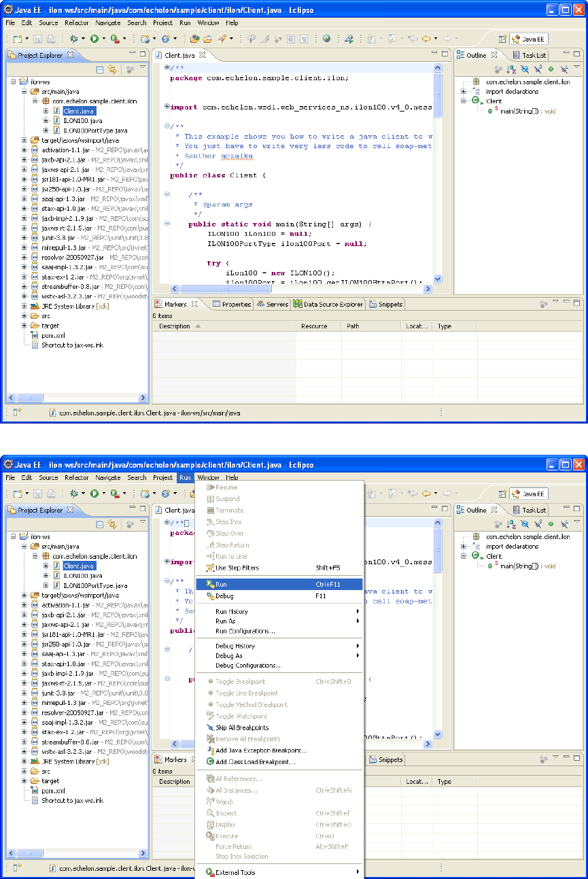Expand Client.java node in upper Project Explorer
588x879 pixels.
point(46,110)
